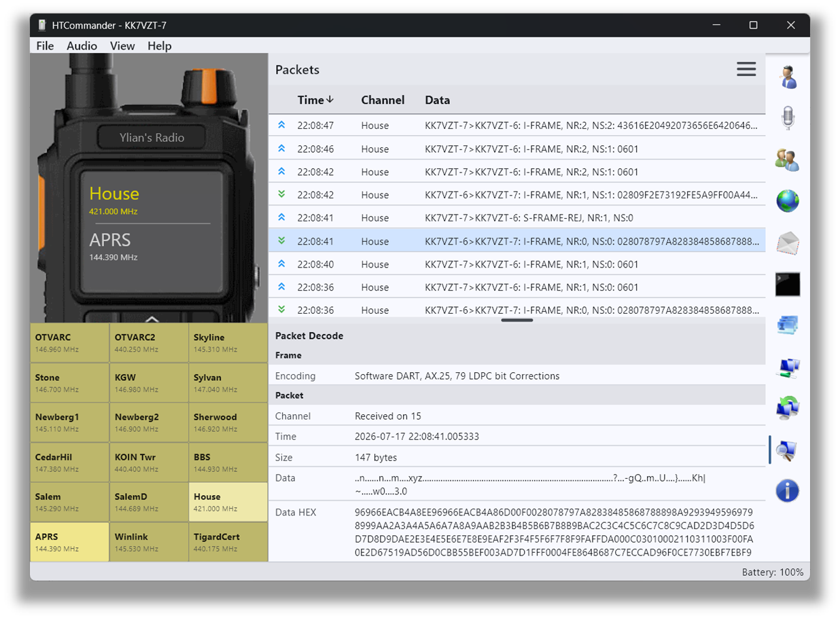Click the Data HEX value text
The width and height of the screenshot is (840, 620).
coord(554,532)
